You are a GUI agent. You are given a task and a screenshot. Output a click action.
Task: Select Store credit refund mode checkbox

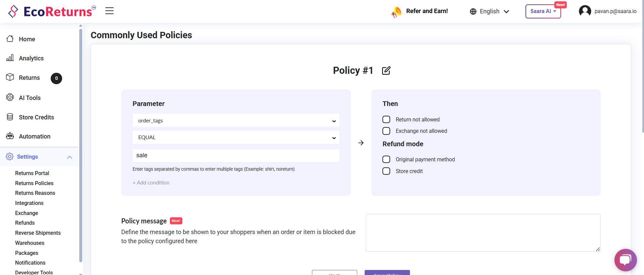click(386, 171)
